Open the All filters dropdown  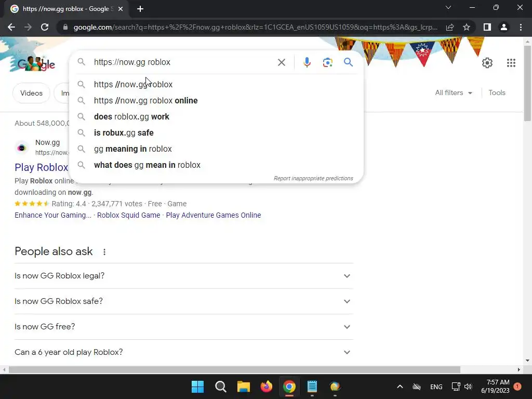[x=454, y=92]
